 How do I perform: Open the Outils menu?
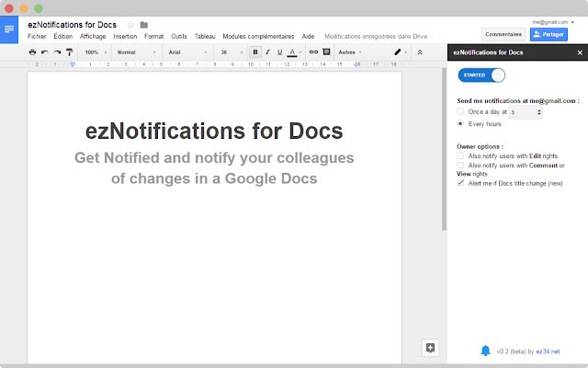(x=179, y=37)
